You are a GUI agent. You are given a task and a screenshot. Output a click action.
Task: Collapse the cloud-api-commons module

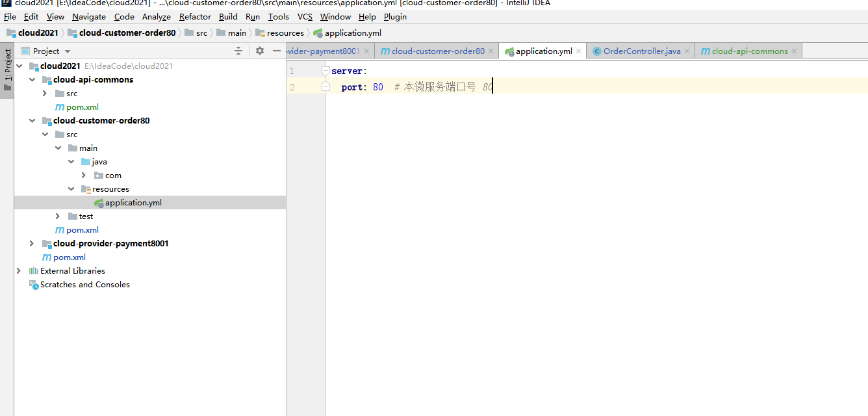[32, 79]
